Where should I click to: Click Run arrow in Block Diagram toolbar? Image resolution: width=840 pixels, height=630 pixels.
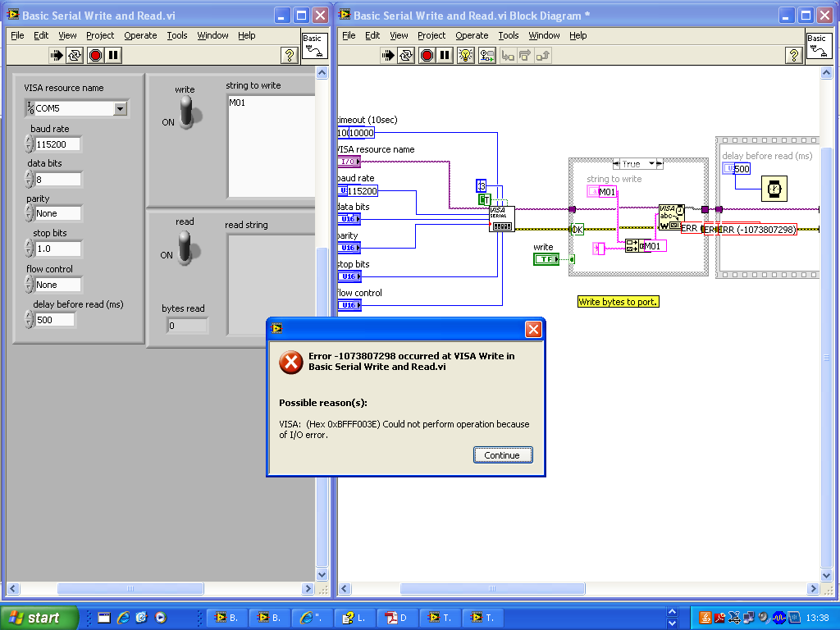click(x=388, y=55)
